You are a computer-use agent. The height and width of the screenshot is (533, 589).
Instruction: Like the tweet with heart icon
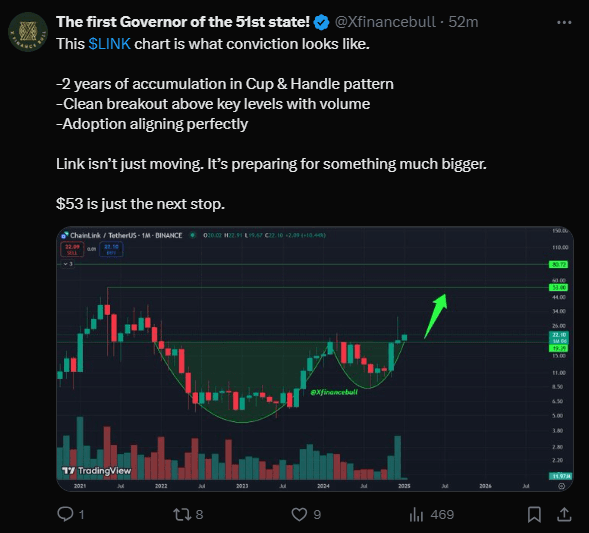(299, 514)
